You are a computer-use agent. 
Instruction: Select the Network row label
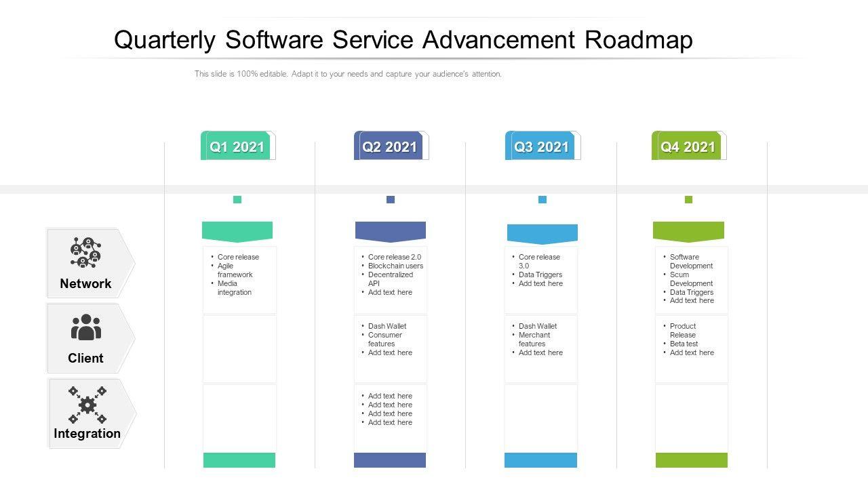[x=85, y=283]
